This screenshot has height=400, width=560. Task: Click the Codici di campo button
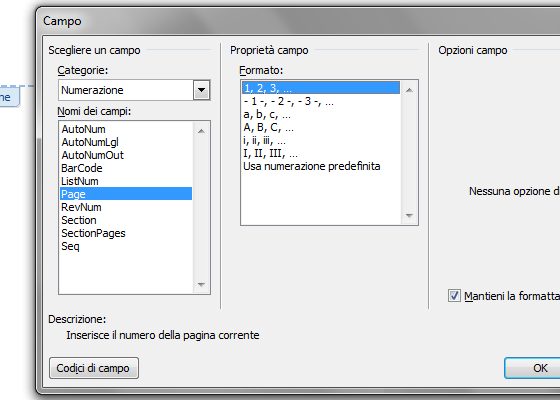point(94,368)
